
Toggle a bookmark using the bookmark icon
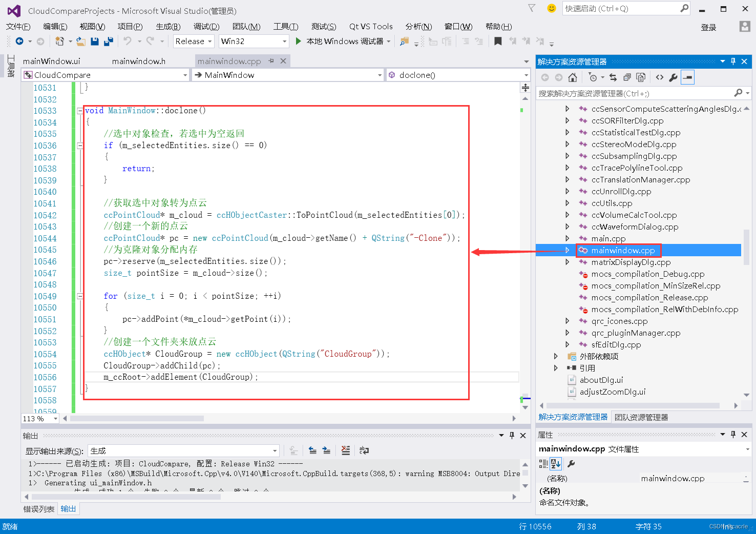click(498, 41)
